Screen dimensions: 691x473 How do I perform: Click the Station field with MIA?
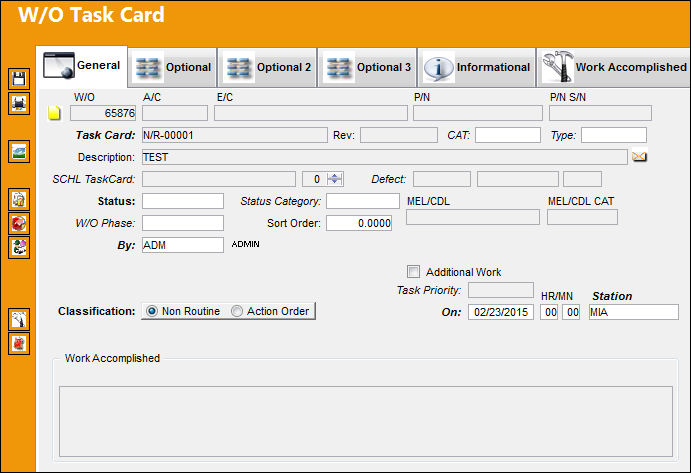click(x=634, y=312)
